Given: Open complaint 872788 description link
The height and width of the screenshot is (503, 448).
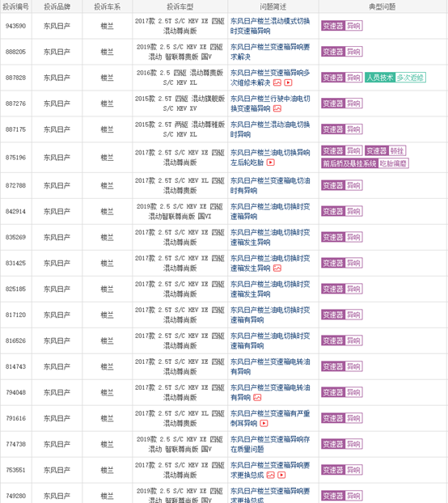Looking at the screenshot, I should coord(270,185).
